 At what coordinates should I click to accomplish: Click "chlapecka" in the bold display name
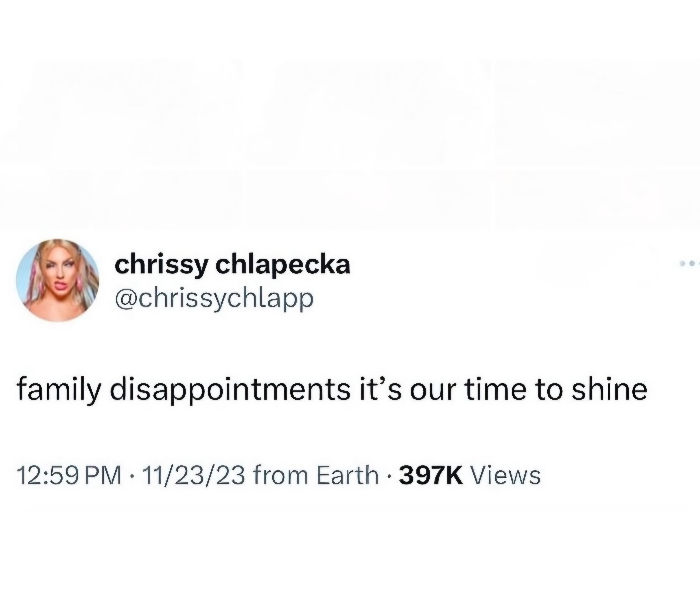(283, 265)
